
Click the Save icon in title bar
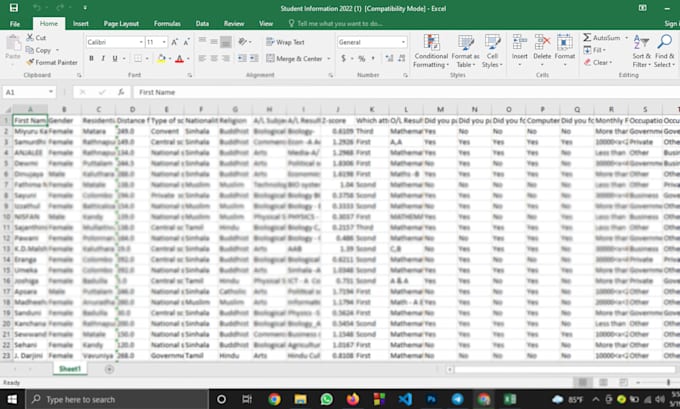[14, 8]
